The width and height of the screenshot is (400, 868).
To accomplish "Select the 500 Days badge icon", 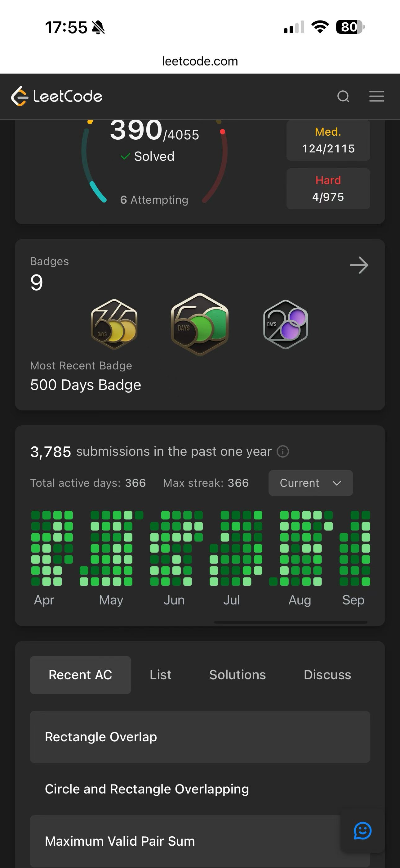I will pos(200,324).
